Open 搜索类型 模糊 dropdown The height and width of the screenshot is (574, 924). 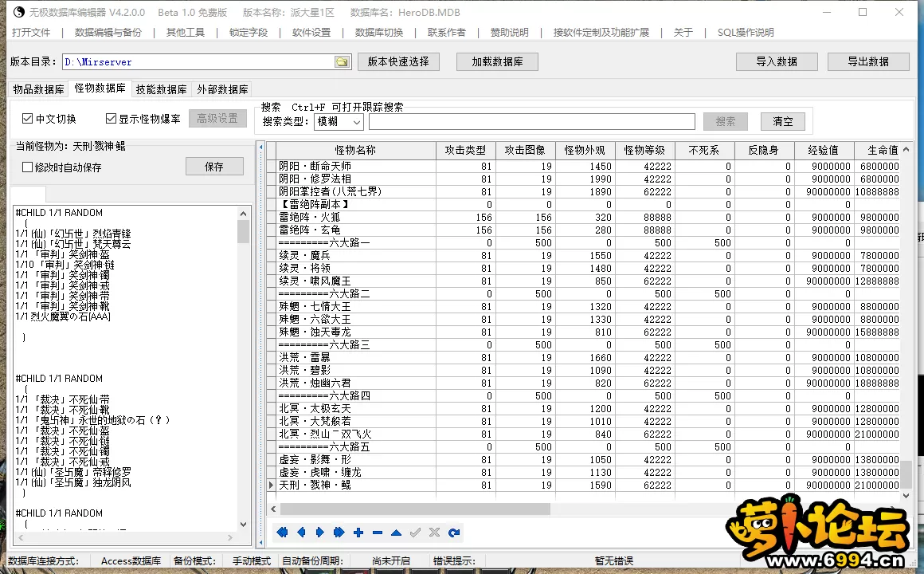coord(339,121)
